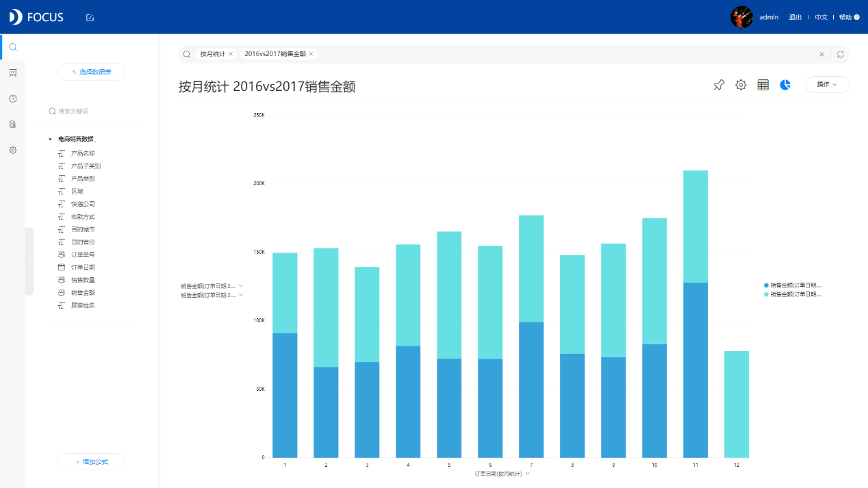Open the help question-mark sidebar icon
This screenshot has width=868, height=488.
tap(12, 99)
